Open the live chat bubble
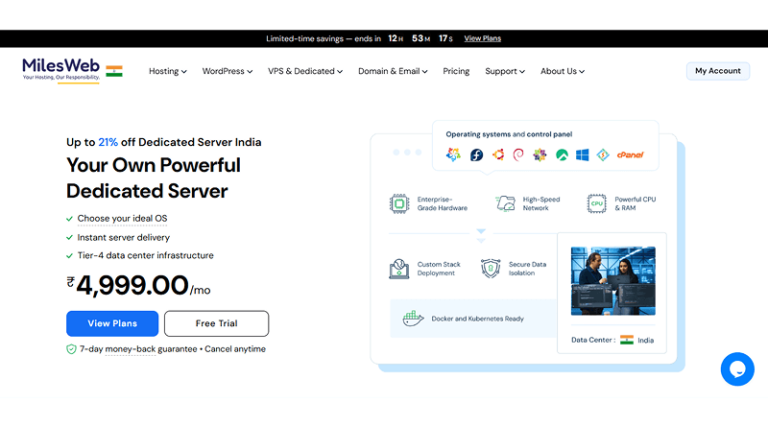The image size is (768, 427). (x=737, y=369)
